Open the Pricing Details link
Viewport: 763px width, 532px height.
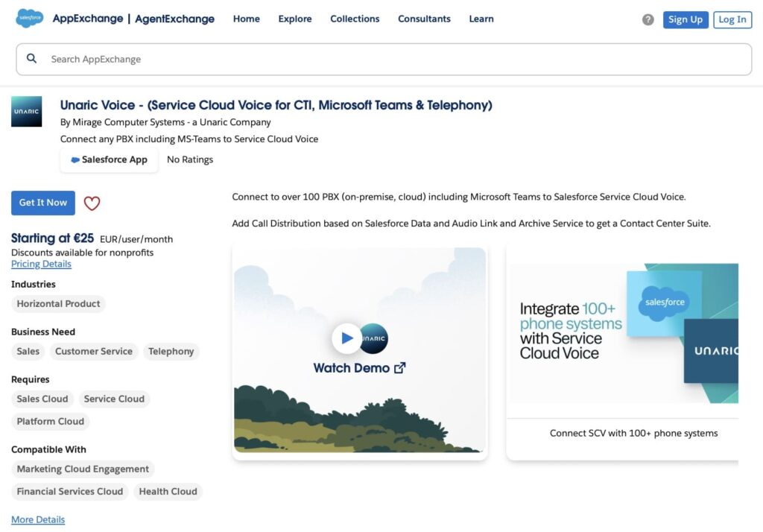[42, 264]
